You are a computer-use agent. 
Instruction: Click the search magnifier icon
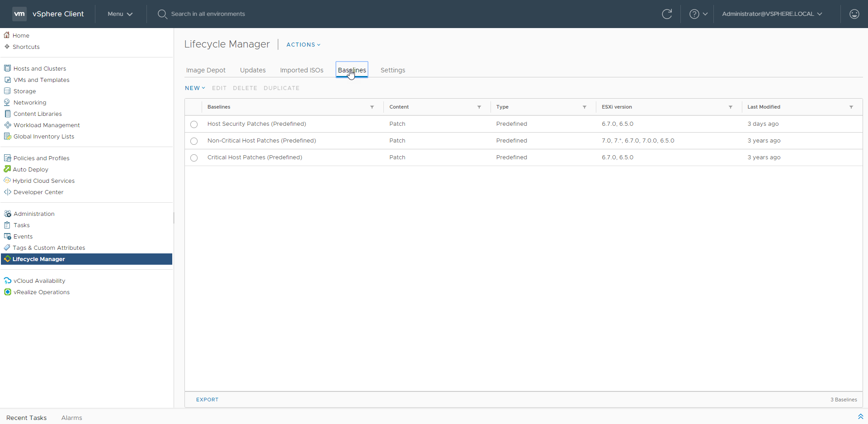162,14
